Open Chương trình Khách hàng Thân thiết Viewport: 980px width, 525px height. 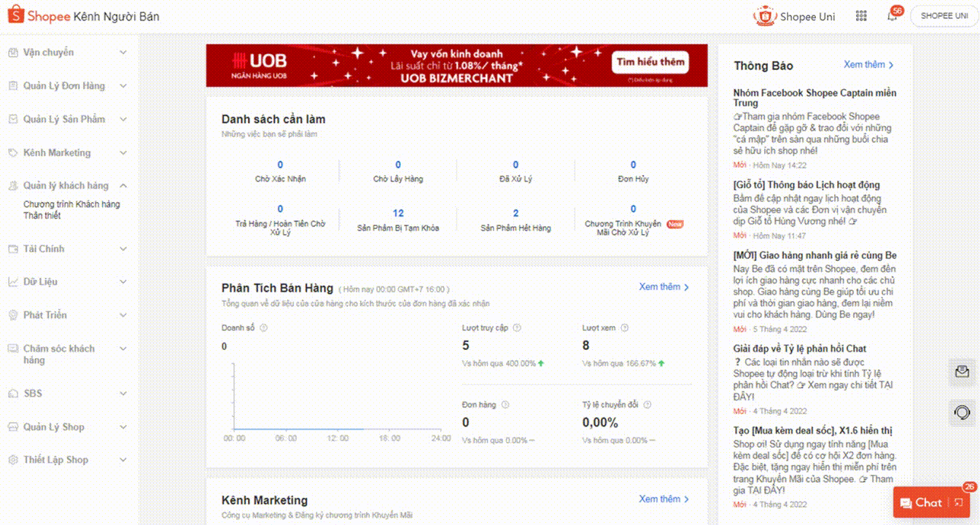(71, 210)
